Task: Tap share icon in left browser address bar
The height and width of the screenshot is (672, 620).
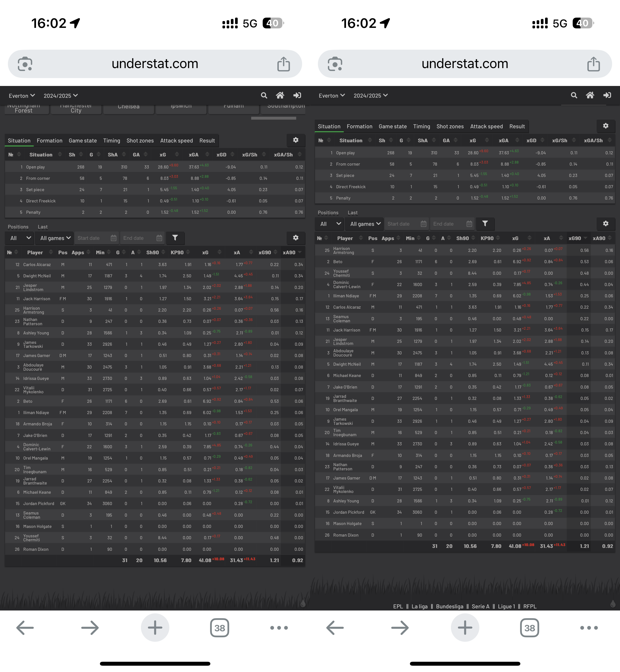Action: [283, 64]
